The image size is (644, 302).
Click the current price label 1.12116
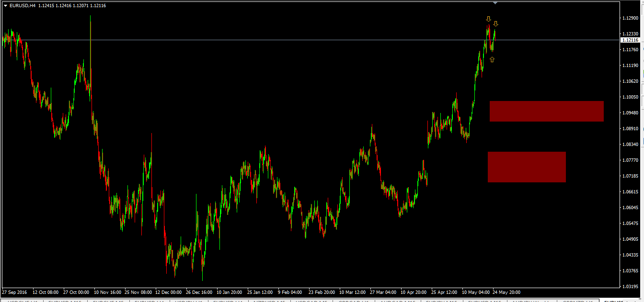[630, 40]
